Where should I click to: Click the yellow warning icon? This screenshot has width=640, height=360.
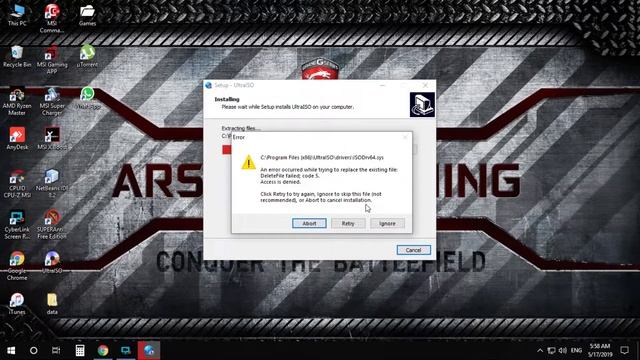tap(248, 162)
